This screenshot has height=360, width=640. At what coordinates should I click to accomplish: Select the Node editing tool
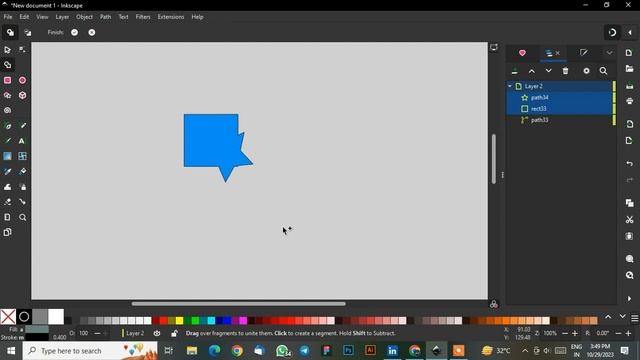pyautogui.click(x=22, y=50)
